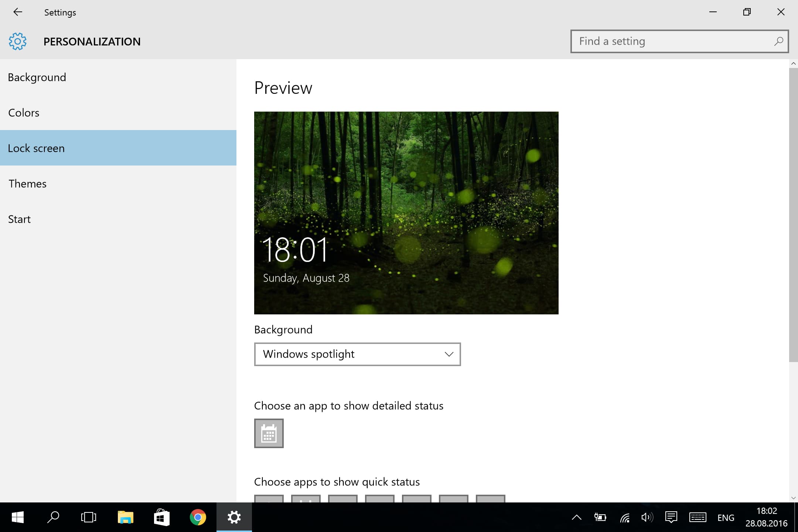Show hidden system tray icons

click(x=577, y=518)
